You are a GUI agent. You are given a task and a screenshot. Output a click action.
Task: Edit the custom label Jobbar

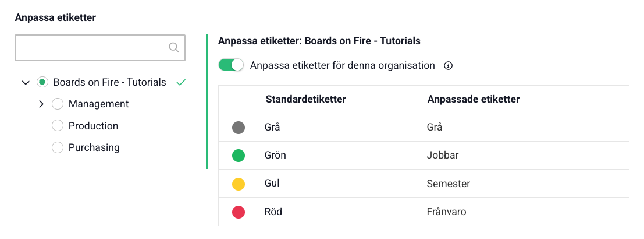524,156
